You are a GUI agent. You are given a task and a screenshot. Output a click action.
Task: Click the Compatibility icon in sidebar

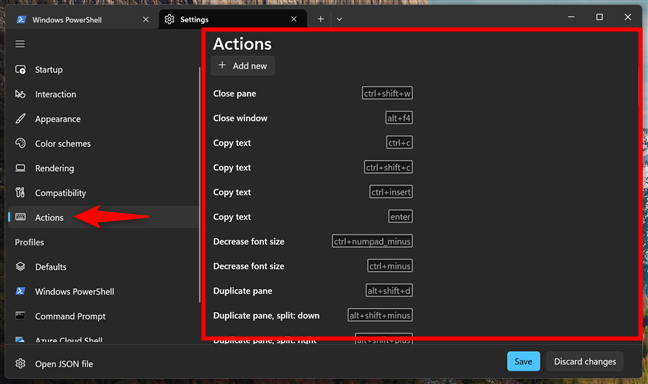coord(20,193)
